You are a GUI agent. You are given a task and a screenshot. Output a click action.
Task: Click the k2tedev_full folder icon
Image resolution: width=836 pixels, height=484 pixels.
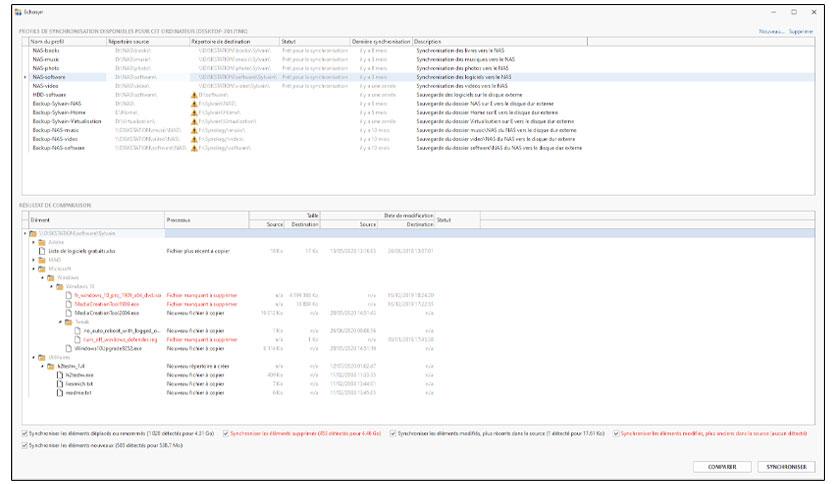coord(51,366)
